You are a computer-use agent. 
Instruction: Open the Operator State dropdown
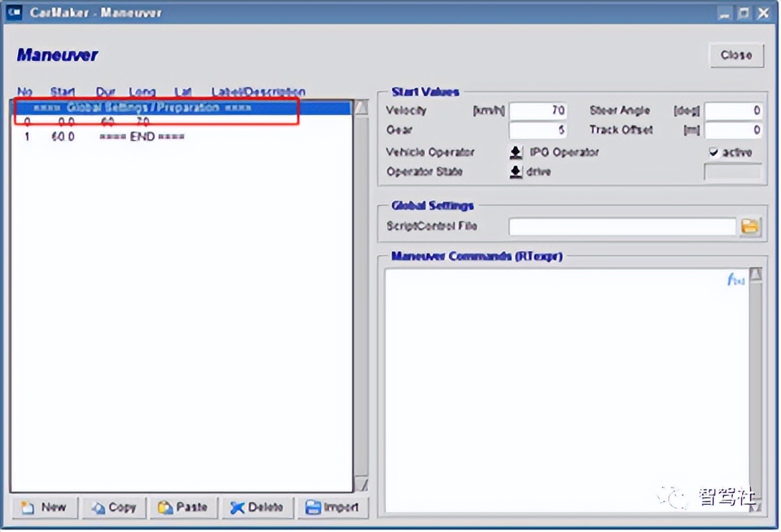515,172
